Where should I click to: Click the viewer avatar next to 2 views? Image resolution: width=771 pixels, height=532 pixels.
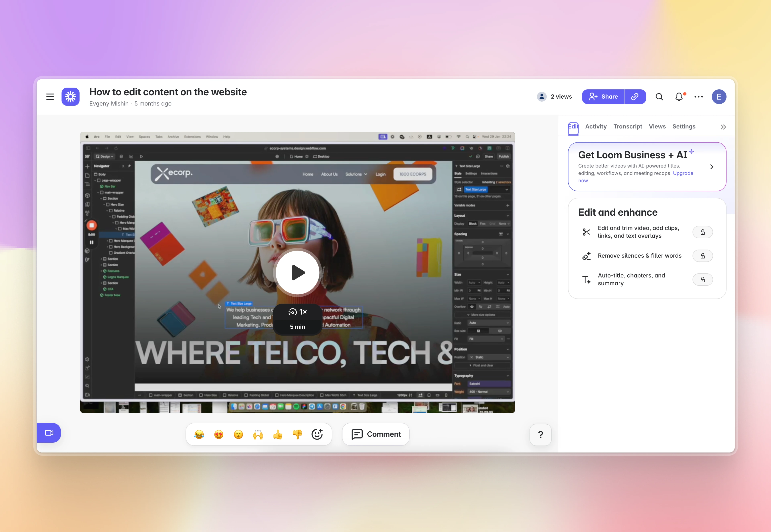pyautogui.click(x=542, y=97)
